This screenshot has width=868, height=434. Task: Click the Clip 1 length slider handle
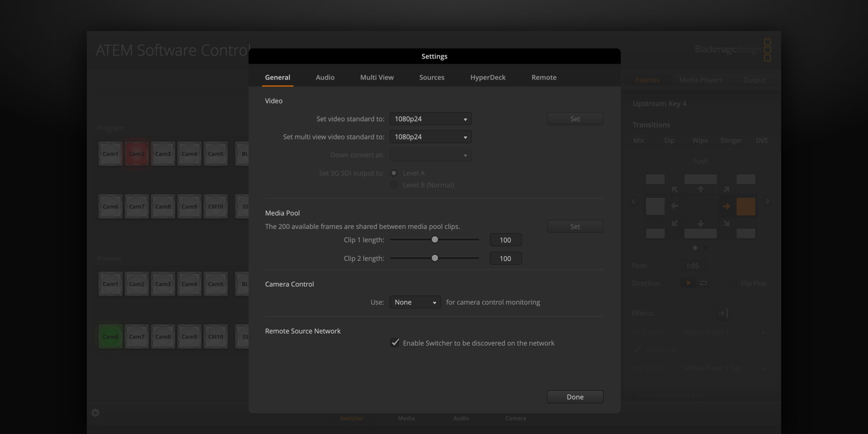434,239
